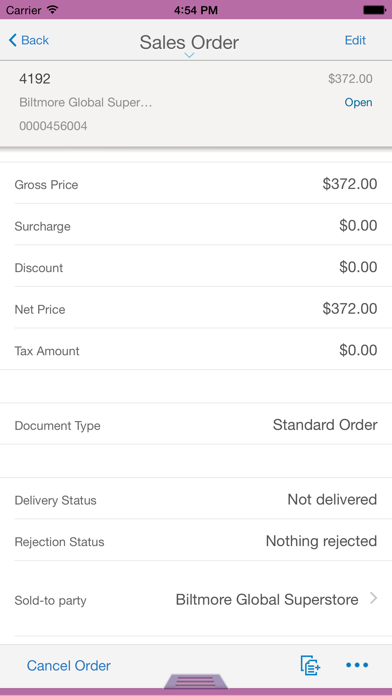Screen dimensions: 392x696
Task: Go Back to previous screen
Action: (29, 40)
